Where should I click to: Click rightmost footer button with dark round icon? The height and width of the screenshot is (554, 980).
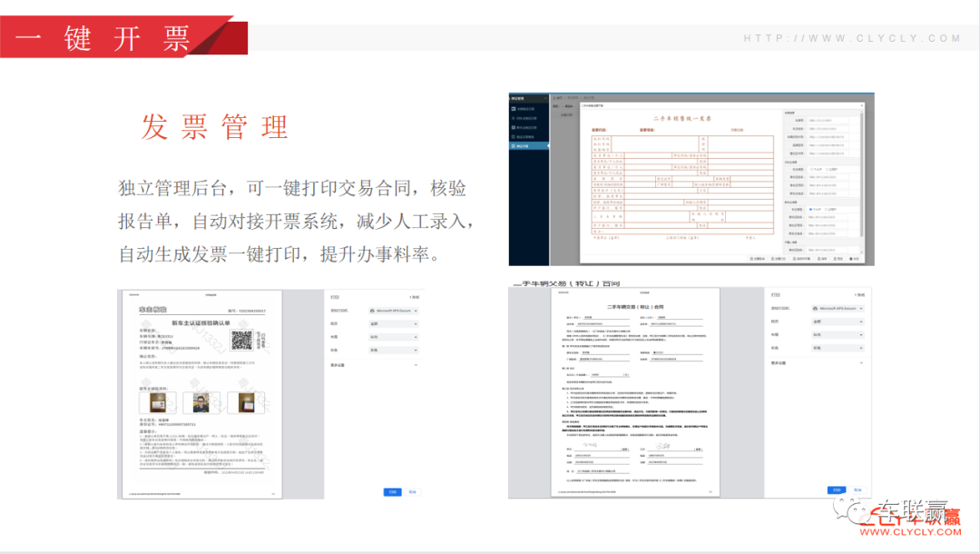point(854,258)
